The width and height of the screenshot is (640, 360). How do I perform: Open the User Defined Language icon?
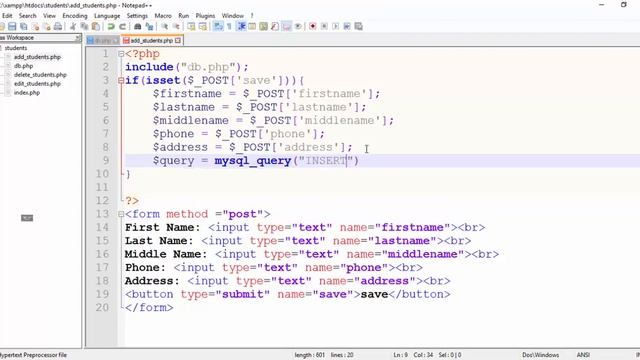point(252,27)
